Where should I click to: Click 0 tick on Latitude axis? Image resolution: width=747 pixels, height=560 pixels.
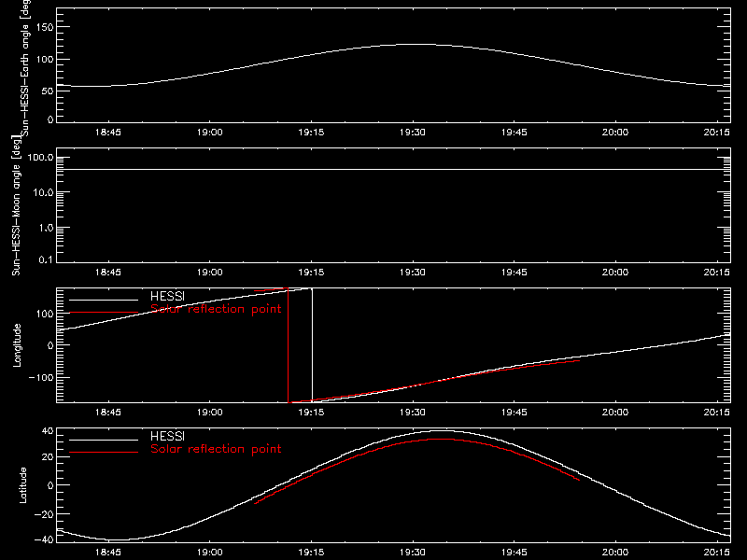[x=50, y=485]
